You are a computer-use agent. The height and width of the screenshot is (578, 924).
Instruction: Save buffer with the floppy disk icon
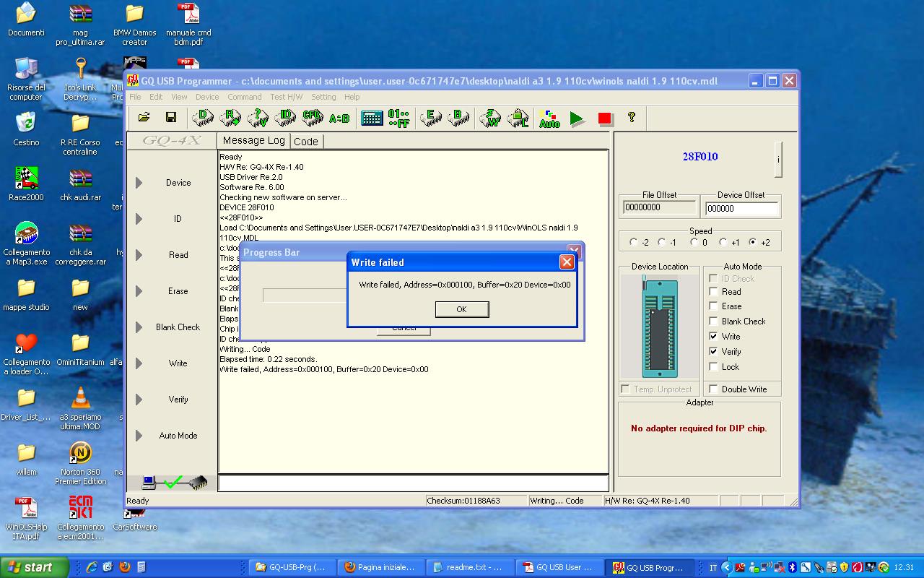[x=171, y=118]
